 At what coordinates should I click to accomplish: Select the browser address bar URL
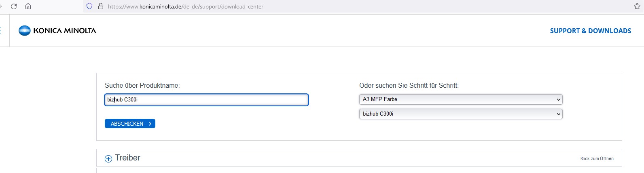pos(186,6)
